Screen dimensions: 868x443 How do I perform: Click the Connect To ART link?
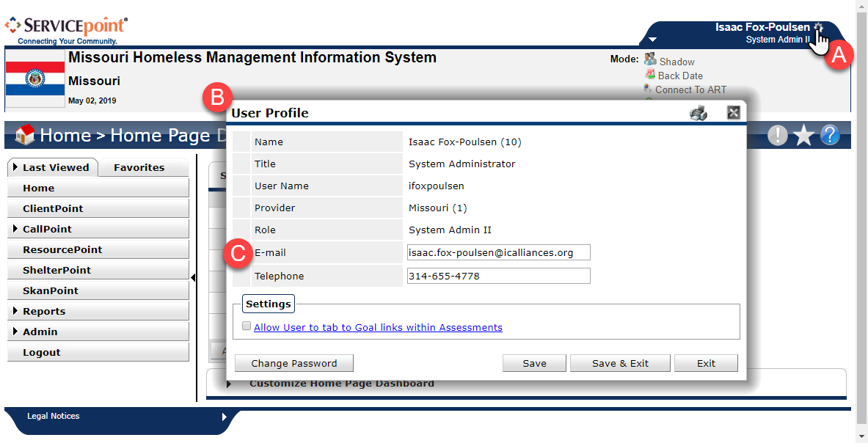[691, 89]
